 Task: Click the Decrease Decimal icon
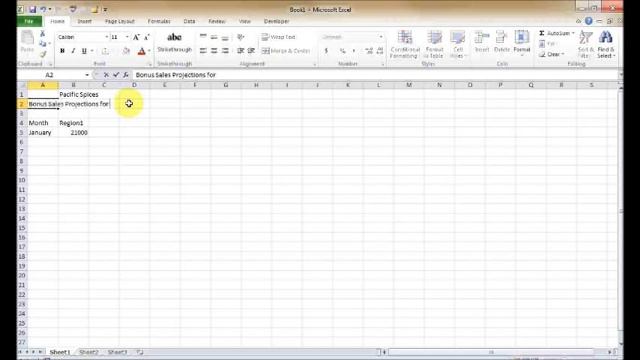[x=380, y=51]
